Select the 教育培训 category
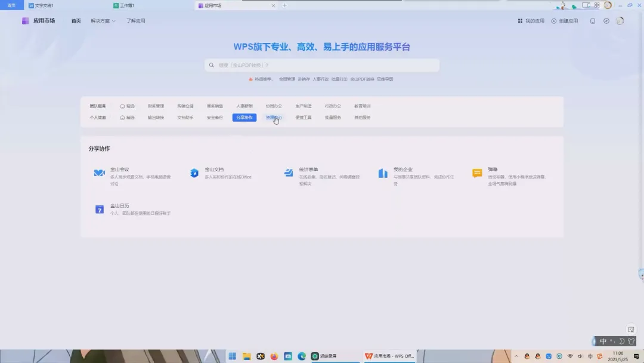Screen dimensions: 644x363 pyautogui.click(x=363, y=106)
